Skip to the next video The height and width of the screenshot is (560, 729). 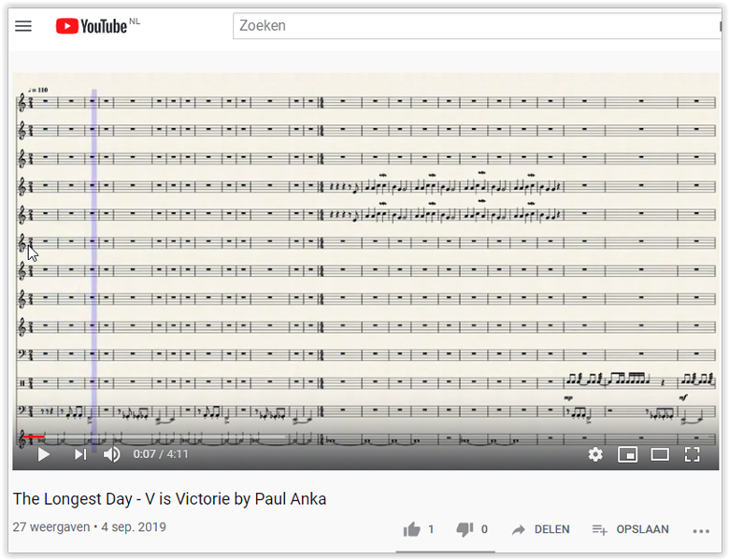[x=80, y=454]
